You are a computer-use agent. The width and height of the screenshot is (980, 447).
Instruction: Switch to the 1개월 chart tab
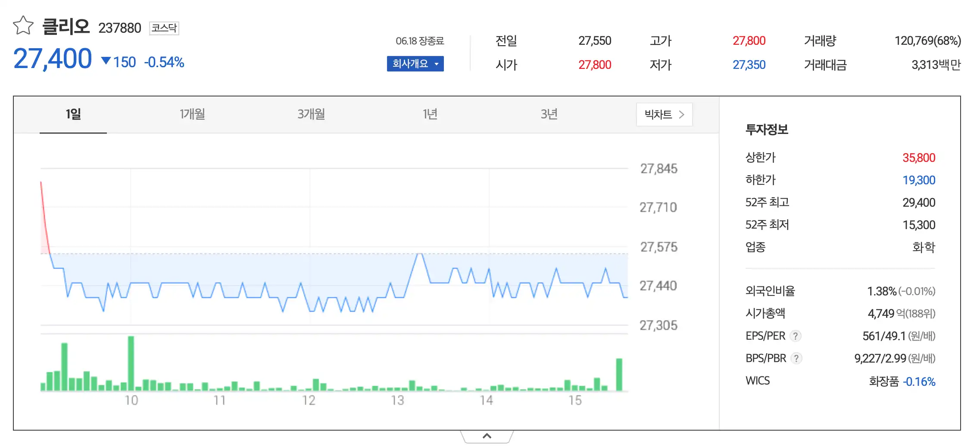192,114
